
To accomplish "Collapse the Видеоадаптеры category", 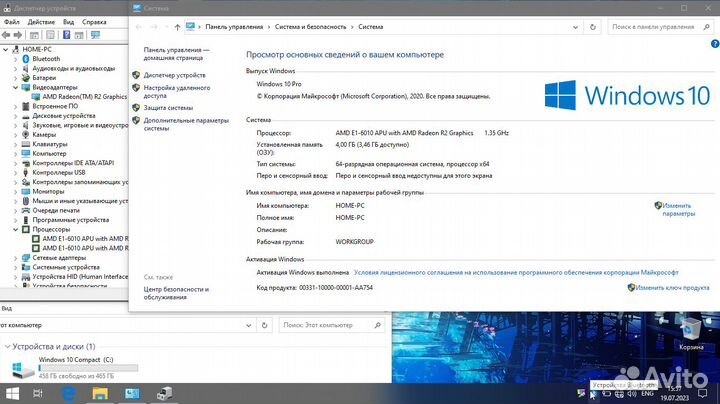I will 16,87.
